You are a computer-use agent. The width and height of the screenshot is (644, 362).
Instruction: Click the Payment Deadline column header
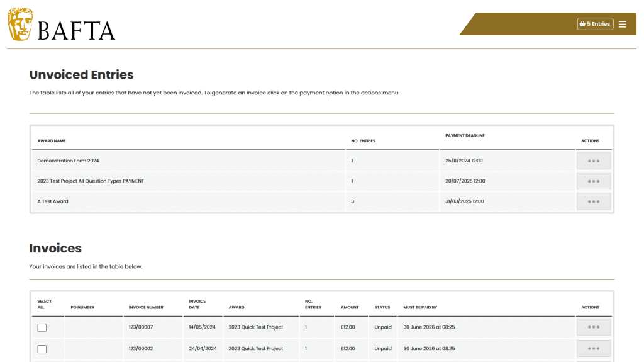point(465,135)
